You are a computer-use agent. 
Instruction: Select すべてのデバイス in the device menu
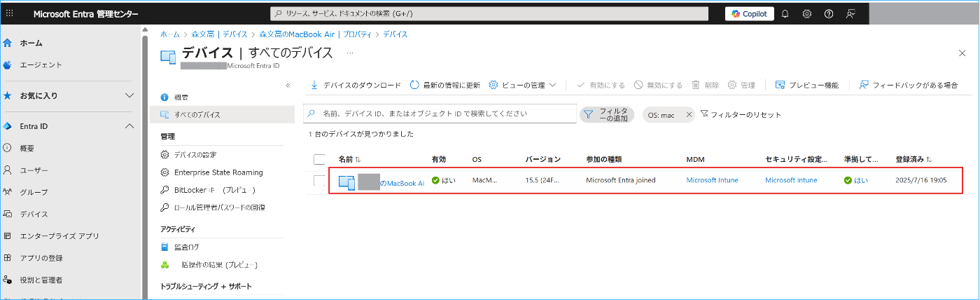coord(222,114)
